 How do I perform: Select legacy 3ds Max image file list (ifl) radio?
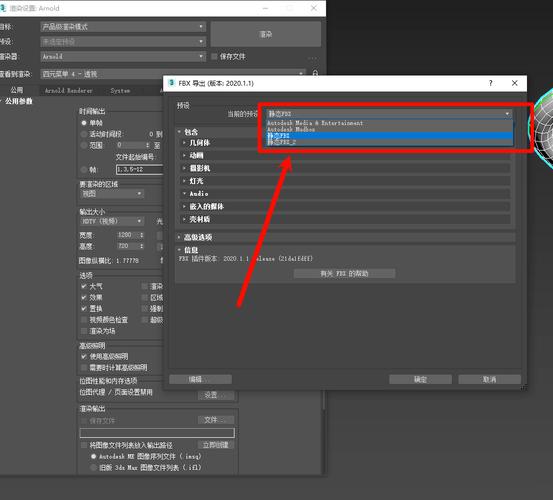click(93, 467)
